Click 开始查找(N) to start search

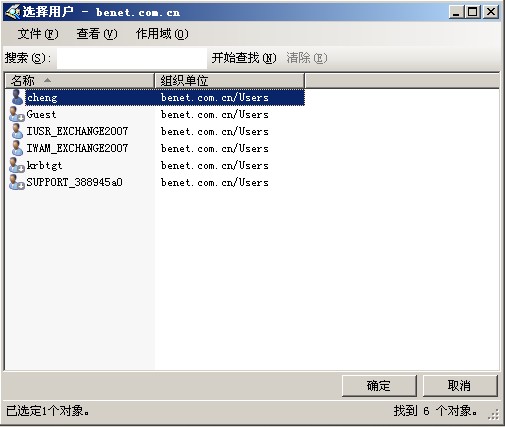[244, 58]
